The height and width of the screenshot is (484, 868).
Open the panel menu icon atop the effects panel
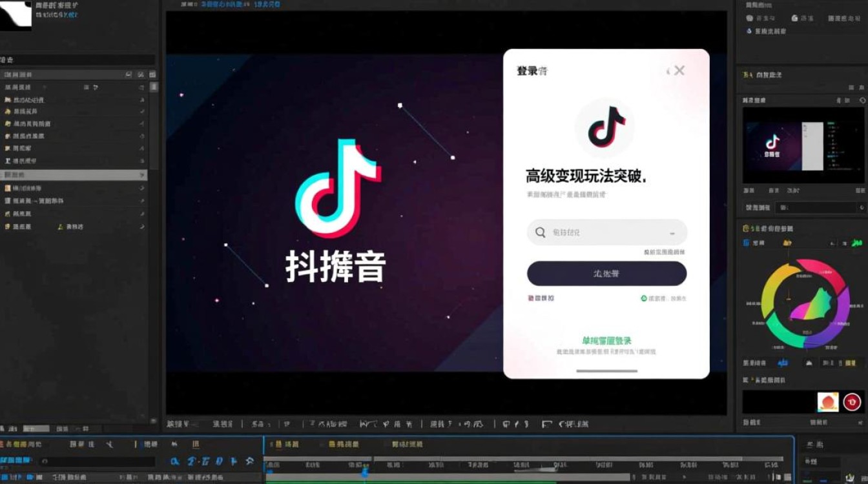click(x=153, y=74)
